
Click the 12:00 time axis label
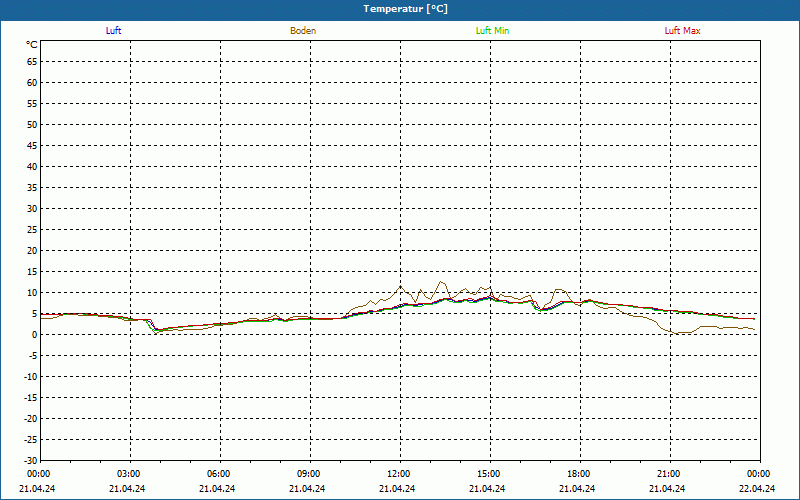[x=401, y=474]
